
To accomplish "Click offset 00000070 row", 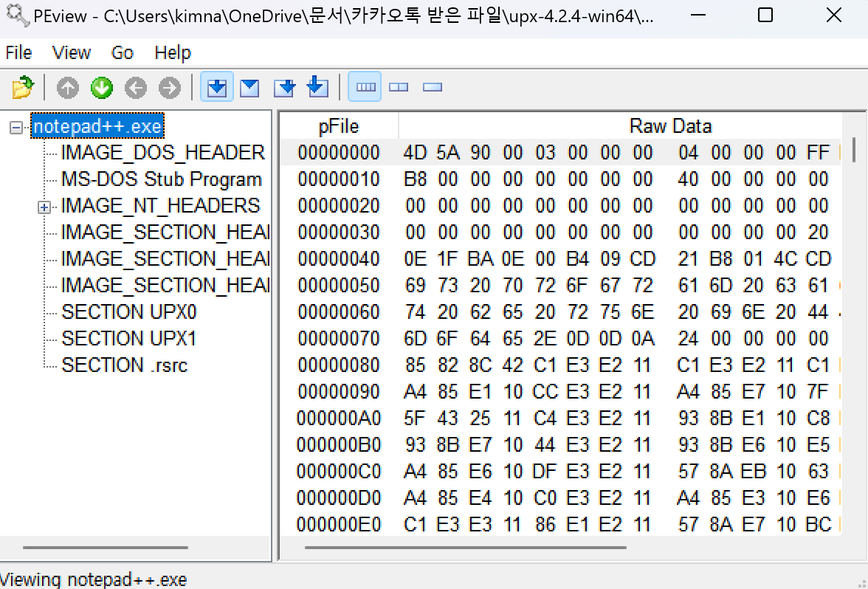I will pos(560,339).
